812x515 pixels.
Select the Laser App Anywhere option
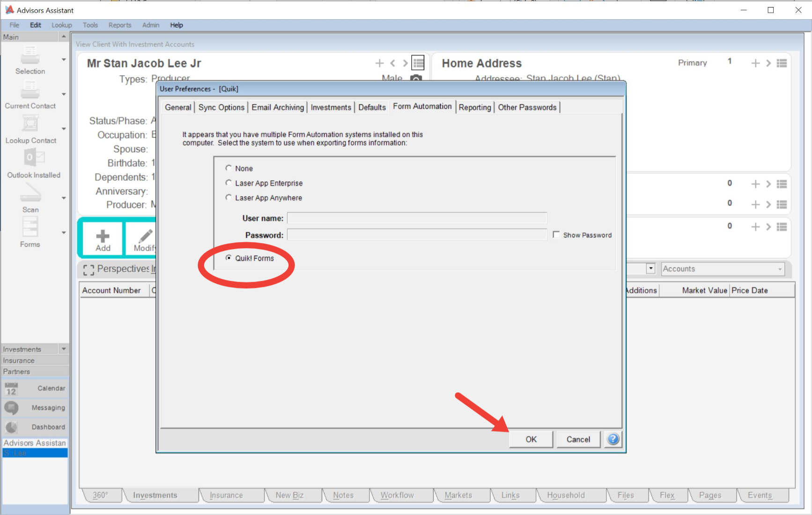229,198
